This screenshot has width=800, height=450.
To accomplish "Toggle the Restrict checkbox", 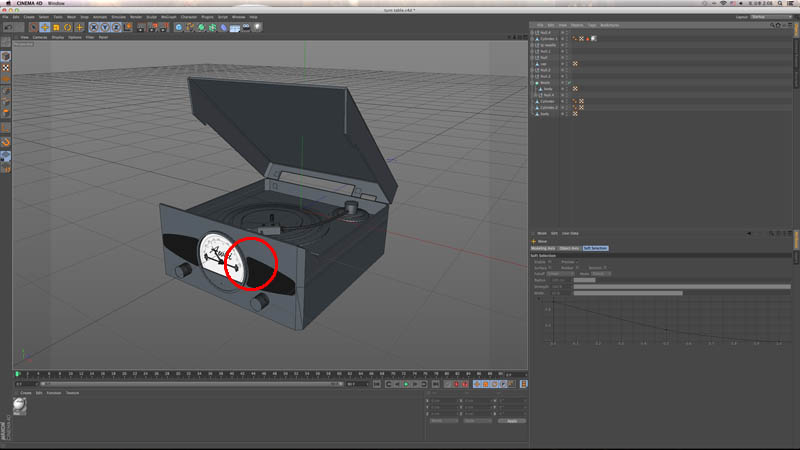I will [605, 268].
